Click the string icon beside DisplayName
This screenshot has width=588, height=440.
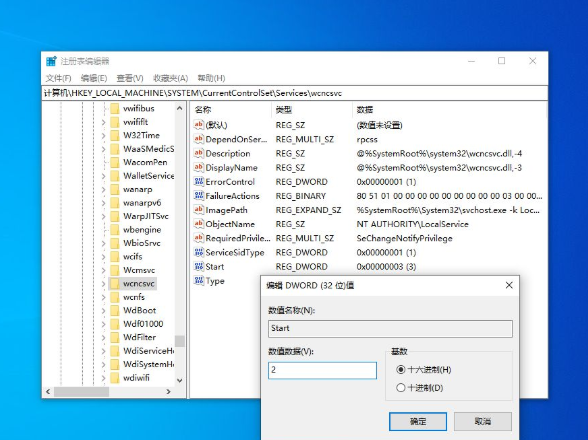tap(199, 167)
